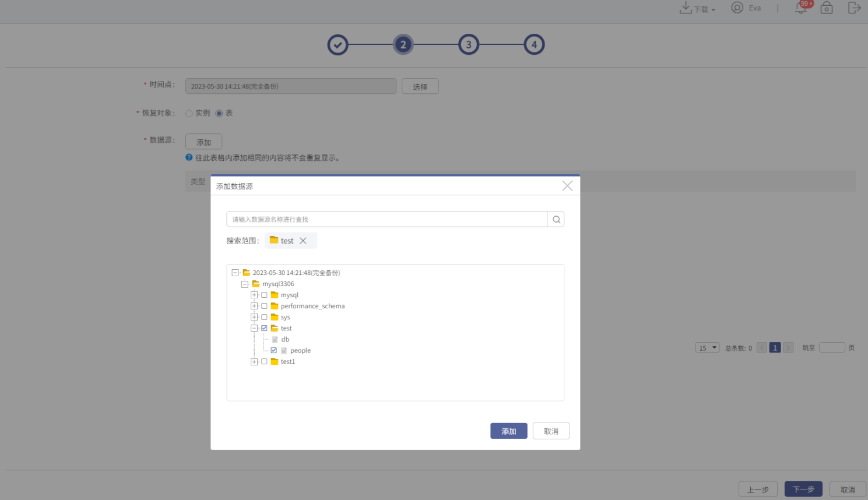
Task: Click 添加 button in the dialog
Action: [x=509, y=431]
